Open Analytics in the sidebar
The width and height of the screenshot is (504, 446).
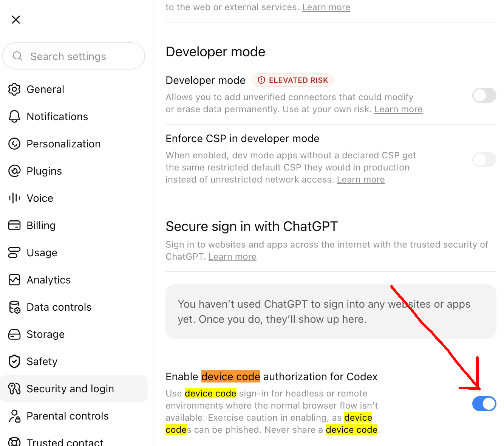[74, 280]
